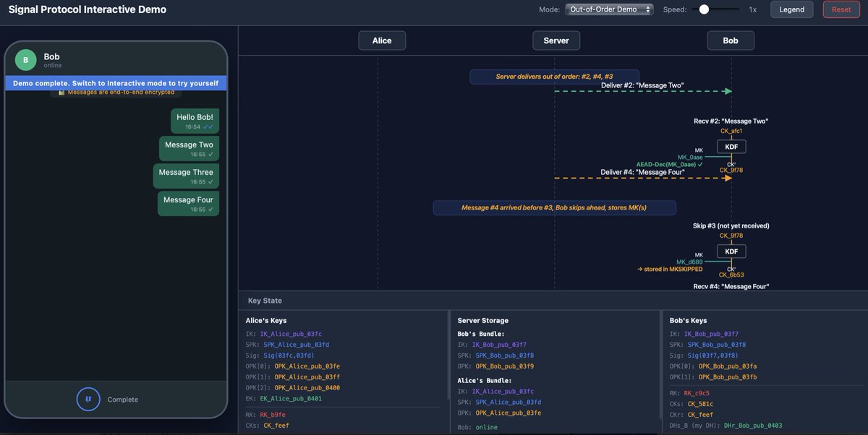868x435 pixels.
Task: Click the Alice's Keys heading
Action: click(x=266, y=320)
